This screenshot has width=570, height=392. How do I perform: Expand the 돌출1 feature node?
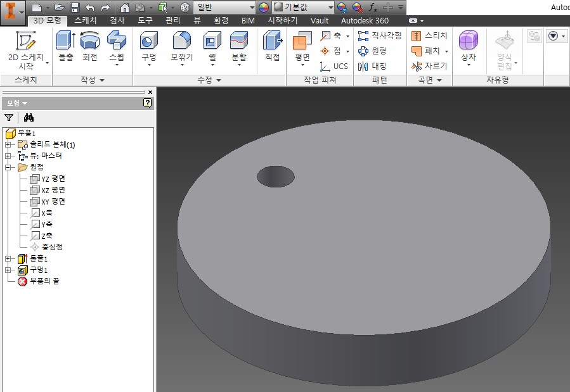(8, 259)
